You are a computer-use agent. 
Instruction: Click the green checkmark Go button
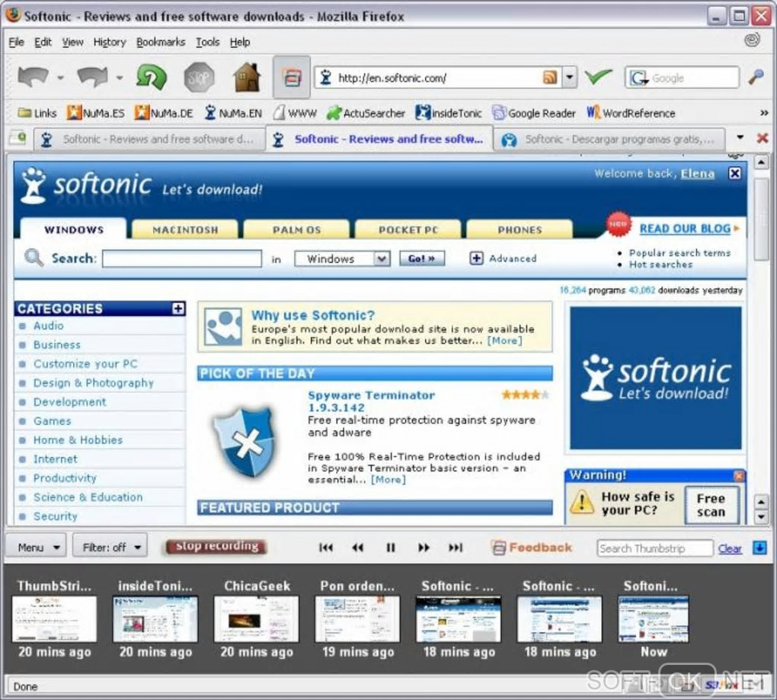tap(598, 77)
